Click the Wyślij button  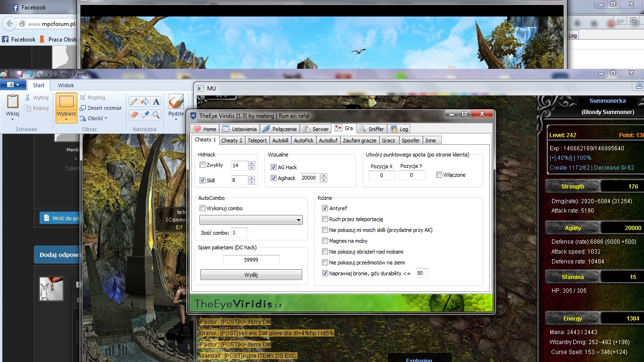tap(251, 275)
